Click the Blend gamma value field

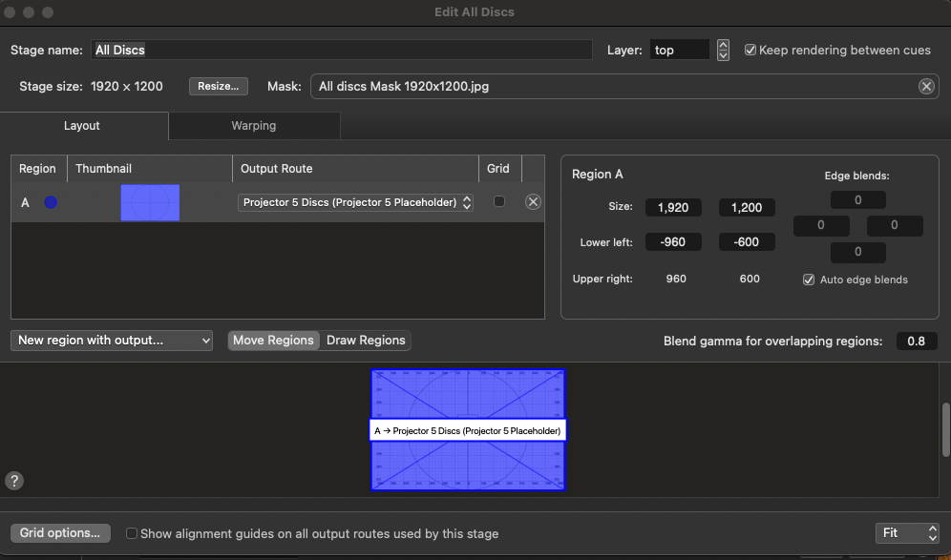pos(916,342)
